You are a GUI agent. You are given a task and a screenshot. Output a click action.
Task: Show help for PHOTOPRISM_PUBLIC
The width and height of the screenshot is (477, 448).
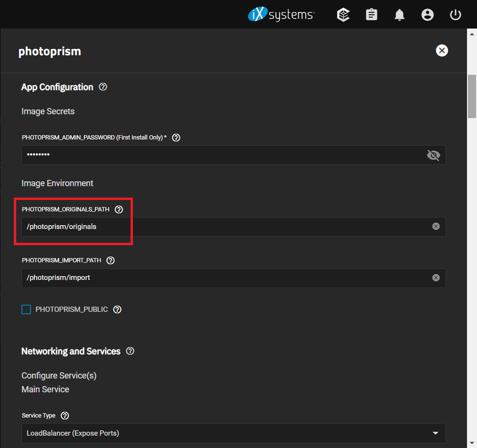click(117, 309)
